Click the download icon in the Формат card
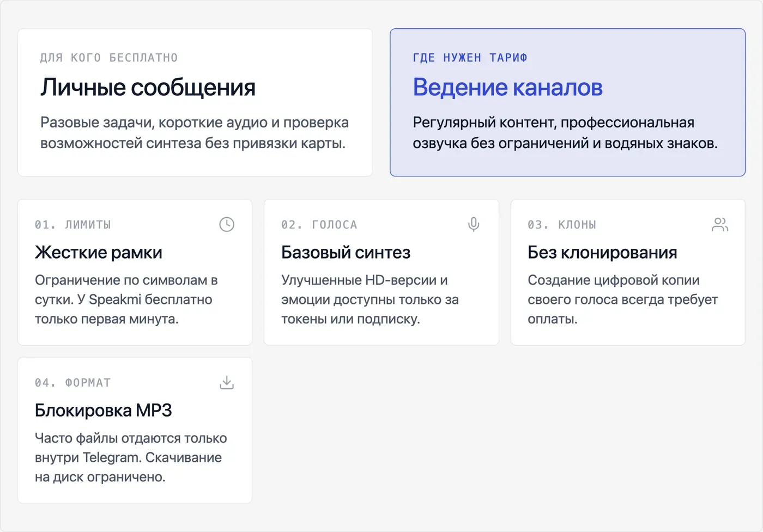Screen dimensions: 763x532 tap(227, 382)
